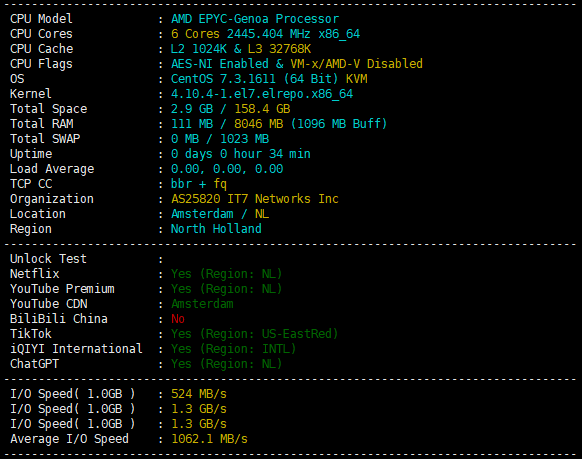Click the Total SWAP 1023 MB value
Screen dimensions: 582x459
click(x=245, y=139)
